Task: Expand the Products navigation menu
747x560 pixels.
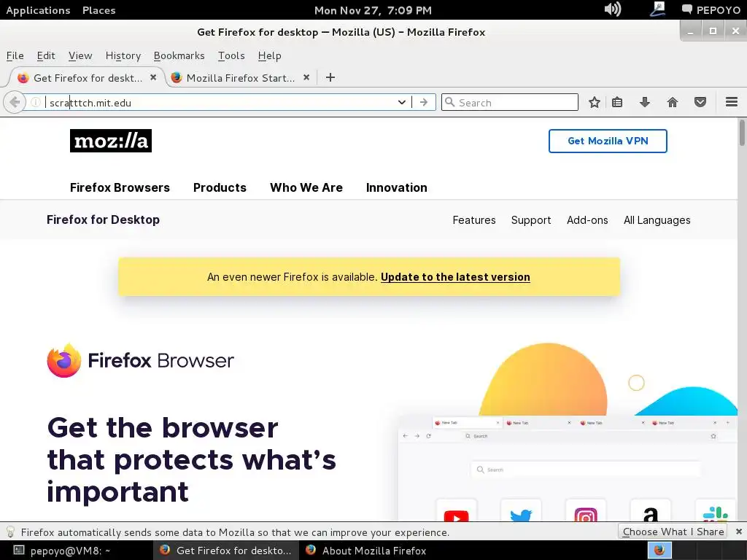Action: [220, 187]
